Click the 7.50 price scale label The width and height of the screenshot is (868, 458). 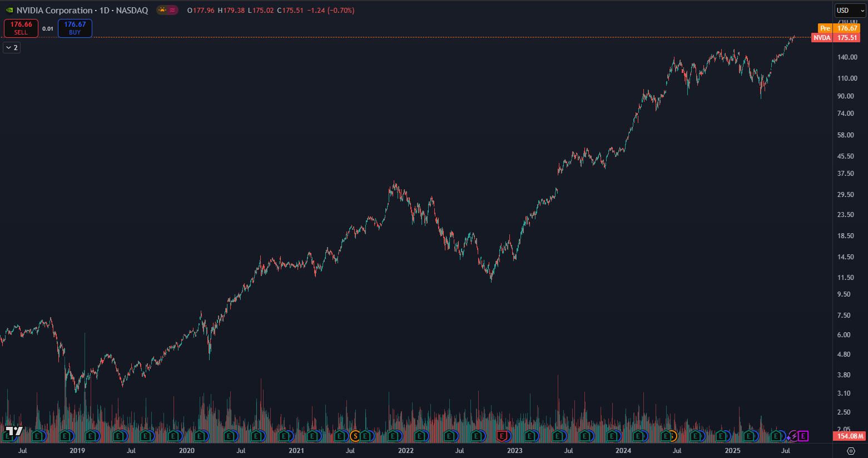click(x=844, y=316)
